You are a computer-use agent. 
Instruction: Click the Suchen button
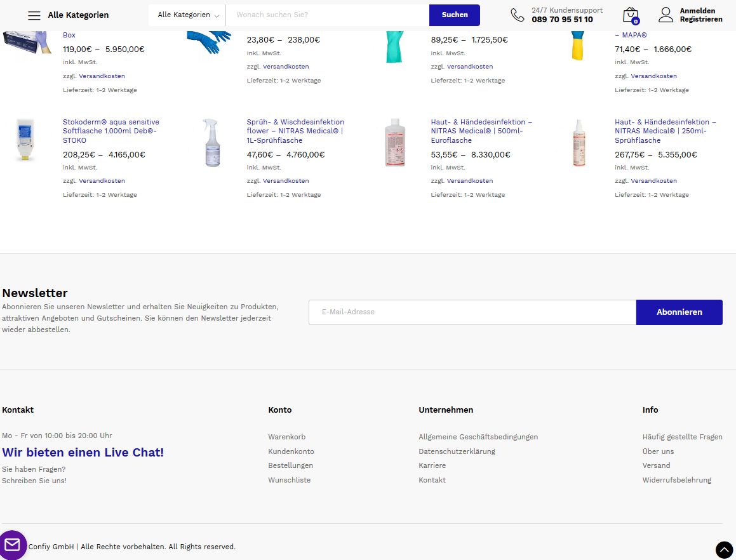point(455,15)
